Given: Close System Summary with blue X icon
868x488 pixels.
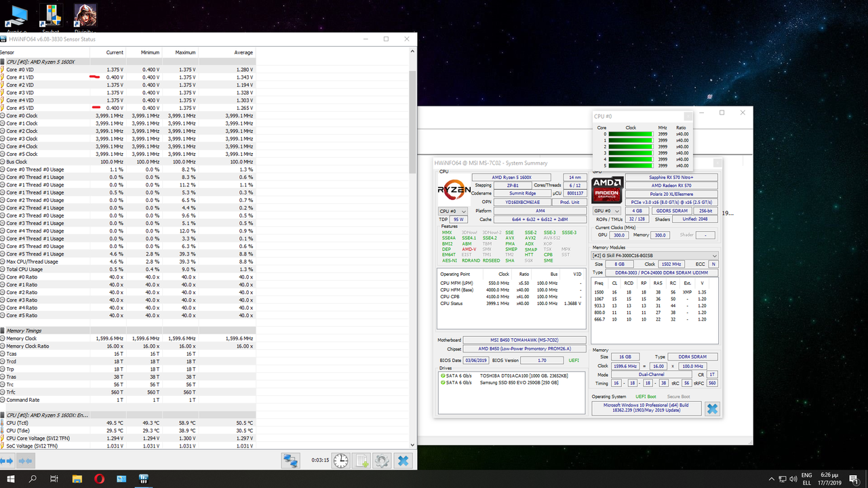Looking at the screenshot, I should pos(712,409).
